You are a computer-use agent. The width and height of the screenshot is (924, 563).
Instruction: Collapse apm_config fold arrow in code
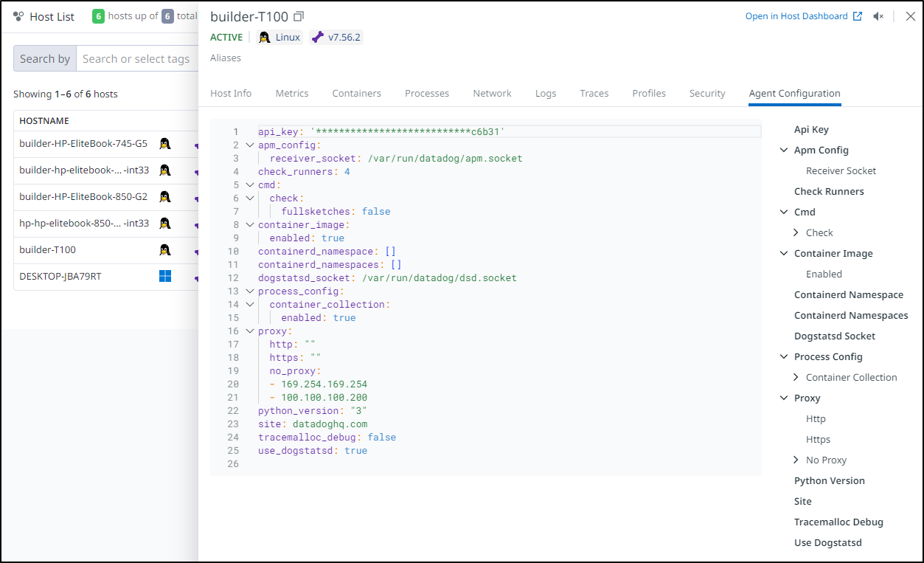click(x=249, y=145)
